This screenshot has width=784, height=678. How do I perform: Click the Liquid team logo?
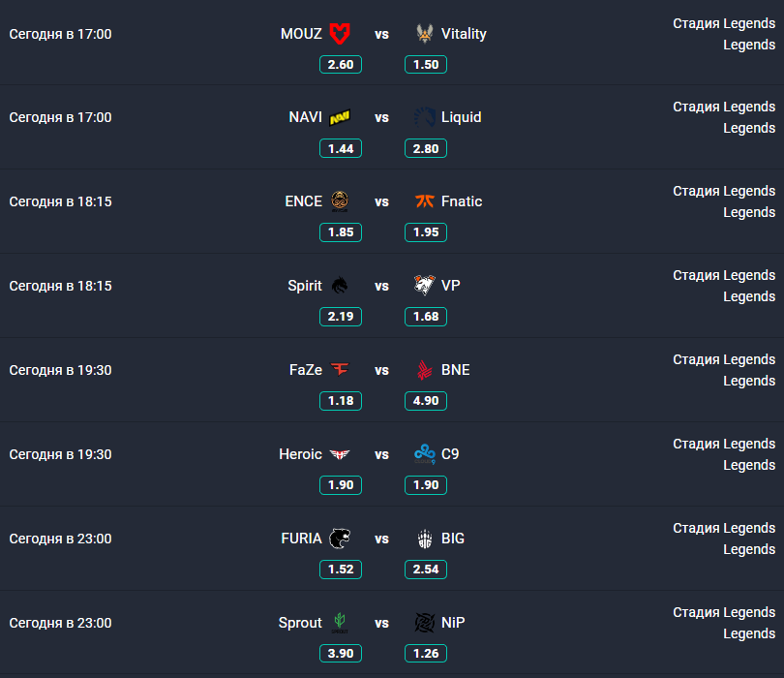coord(424,118)
